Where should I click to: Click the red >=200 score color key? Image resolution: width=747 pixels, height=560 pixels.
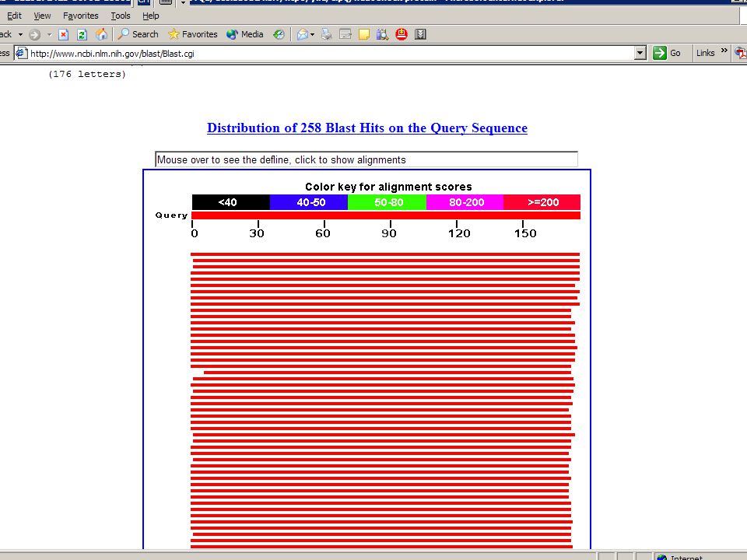coord(542,202)
